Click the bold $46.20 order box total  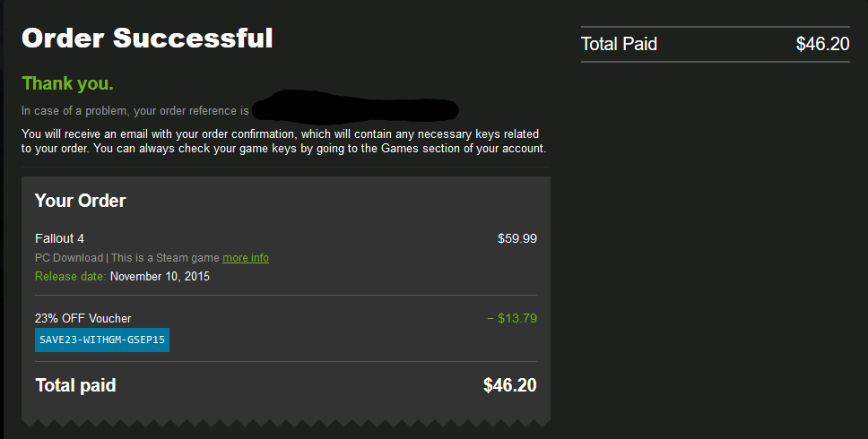coord(509,386)
